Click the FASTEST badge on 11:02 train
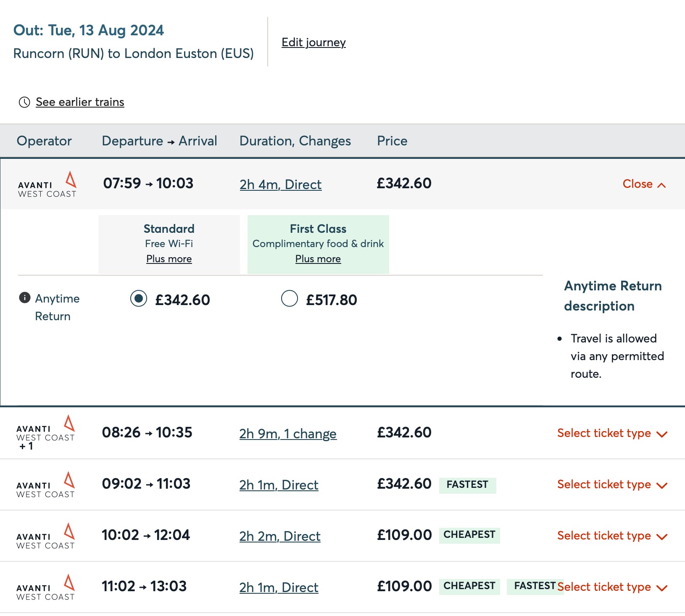The image size is (685, 616). point(535,586)
